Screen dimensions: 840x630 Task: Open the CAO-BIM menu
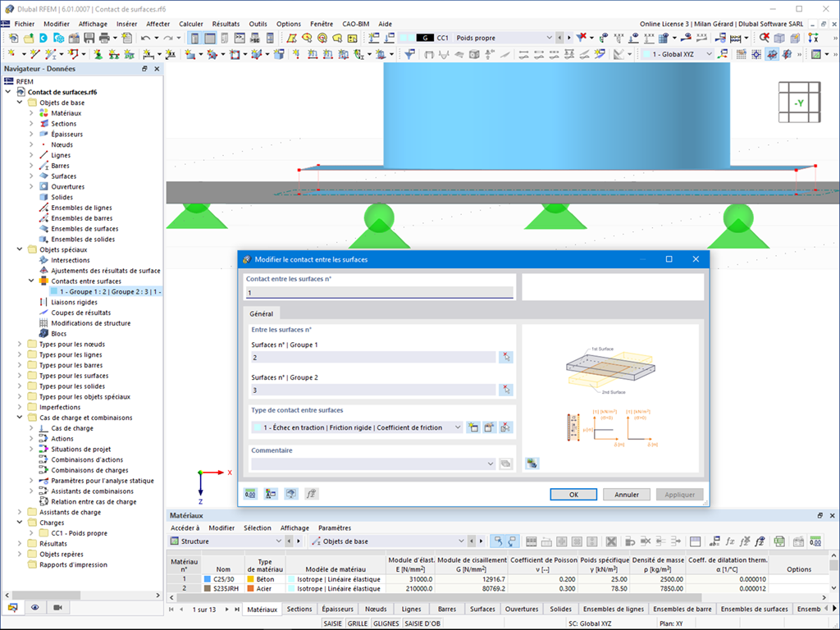click(356, 24)
